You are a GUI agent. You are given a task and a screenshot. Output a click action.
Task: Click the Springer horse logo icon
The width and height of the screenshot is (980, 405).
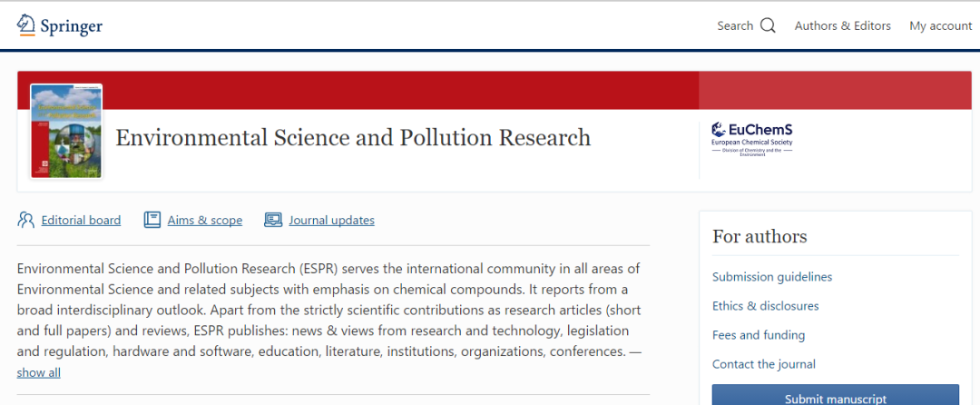point(26,25)
